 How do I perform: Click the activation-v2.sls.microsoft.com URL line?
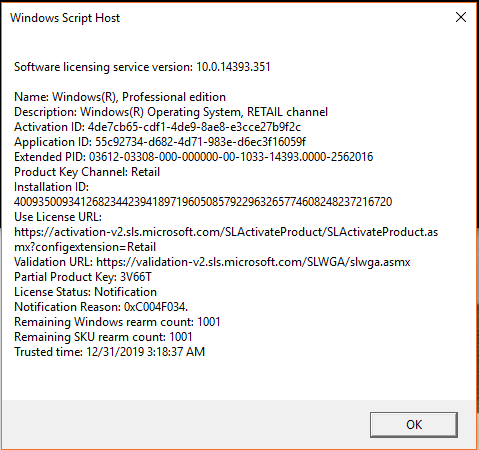click(x=226, y=232)
